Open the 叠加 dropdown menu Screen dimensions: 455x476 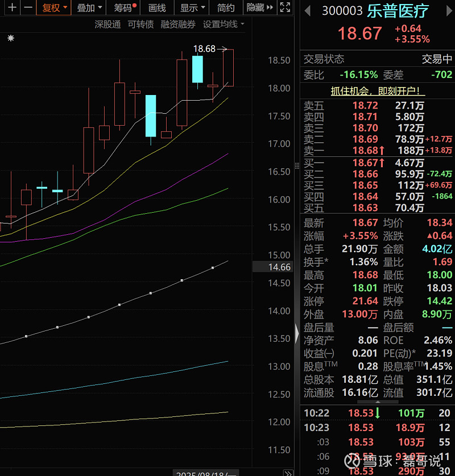point(89,7)
